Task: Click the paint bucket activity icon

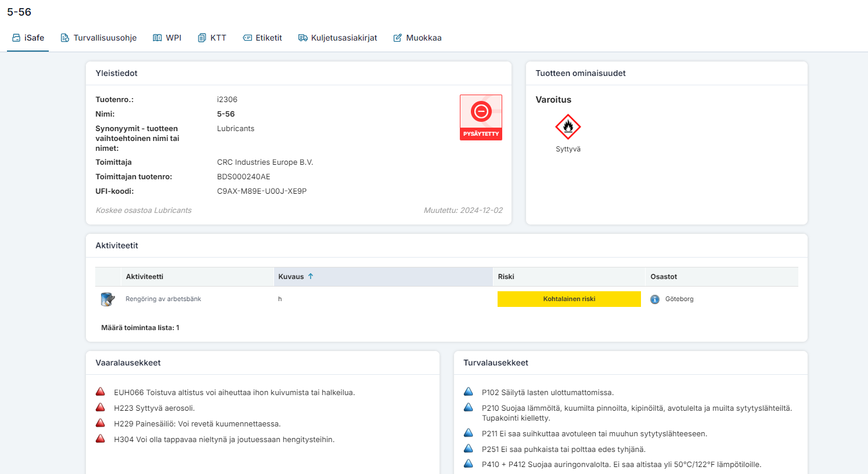Action: 107,299
